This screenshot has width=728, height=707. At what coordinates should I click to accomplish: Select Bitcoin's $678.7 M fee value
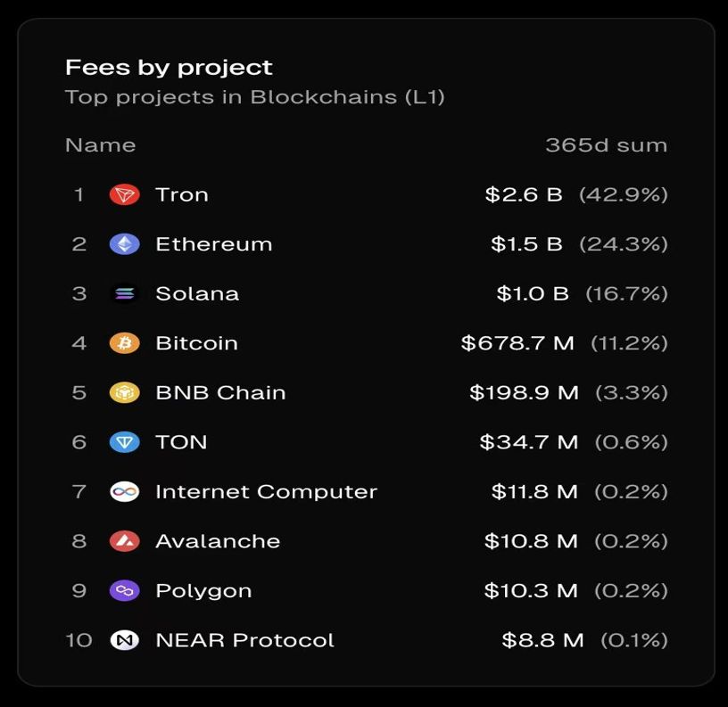pos(517,343)
